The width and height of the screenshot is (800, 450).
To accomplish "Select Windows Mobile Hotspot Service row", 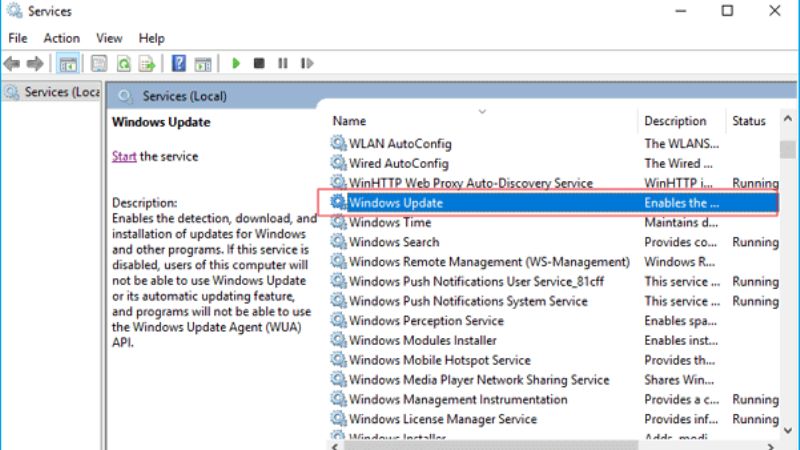I will (x=554, y=360).
